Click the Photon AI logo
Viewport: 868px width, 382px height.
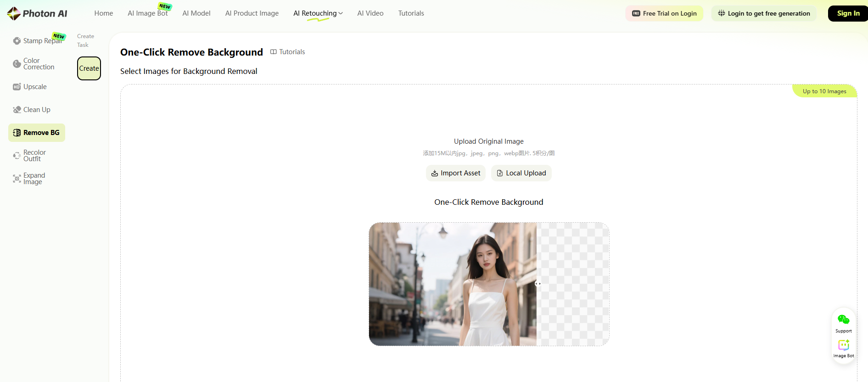[37, 13]
